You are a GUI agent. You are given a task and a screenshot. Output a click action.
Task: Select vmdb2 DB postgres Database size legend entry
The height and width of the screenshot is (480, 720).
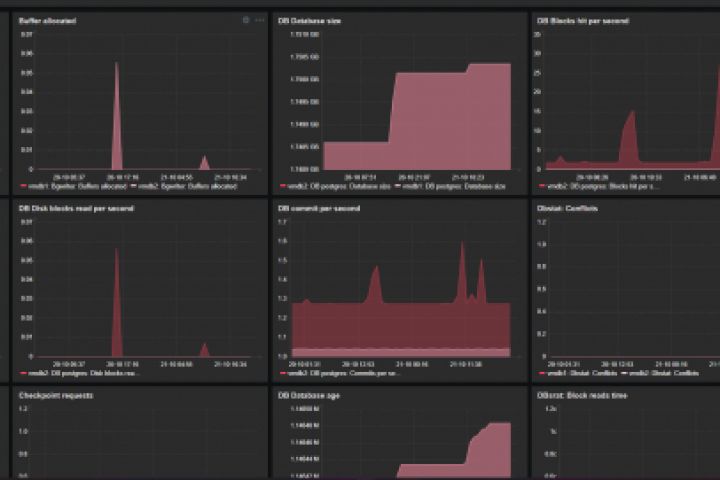click(x=335, y=186)
